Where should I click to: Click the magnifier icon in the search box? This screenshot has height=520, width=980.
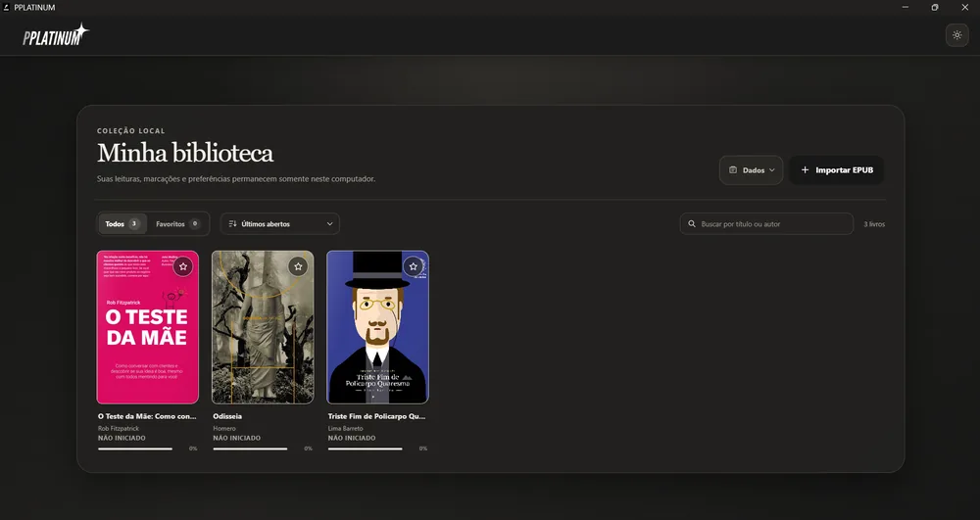pyautogui.click(x=692, y=223)
